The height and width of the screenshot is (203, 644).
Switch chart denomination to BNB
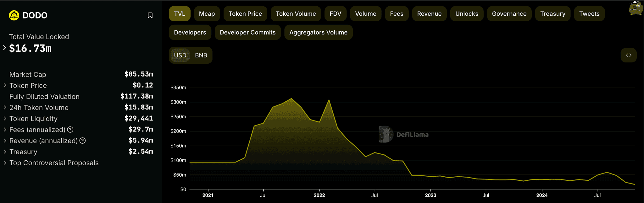pyautogui.click(x=201, y=55)
